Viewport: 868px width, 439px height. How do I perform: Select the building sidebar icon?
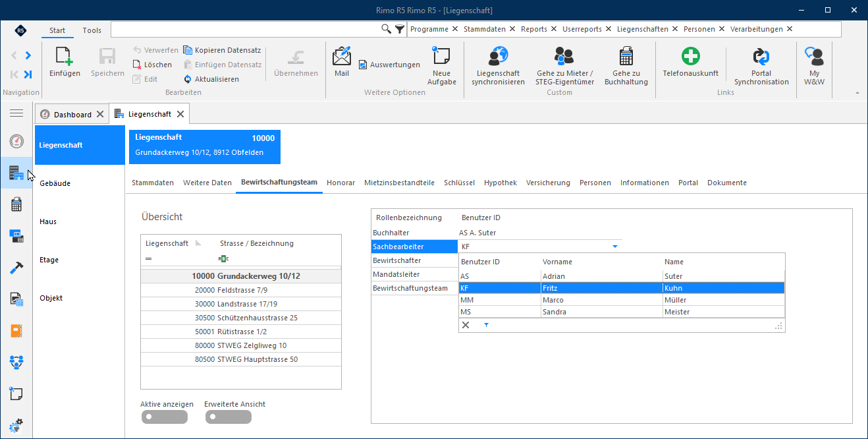coord(16,173)
